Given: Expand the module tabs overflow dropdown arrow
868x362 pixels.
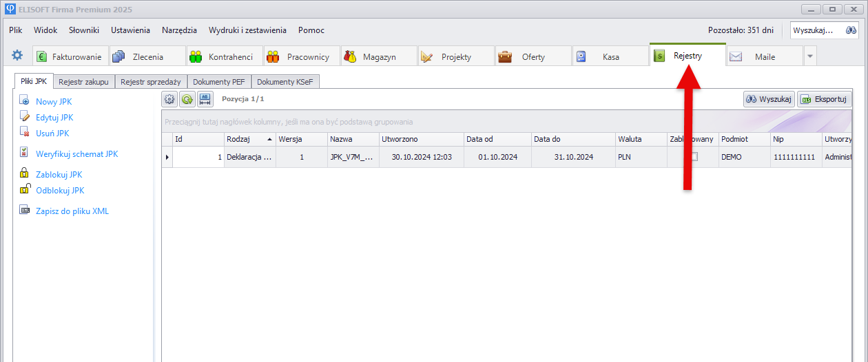Looking at the screenshot, I should point(810,56).
